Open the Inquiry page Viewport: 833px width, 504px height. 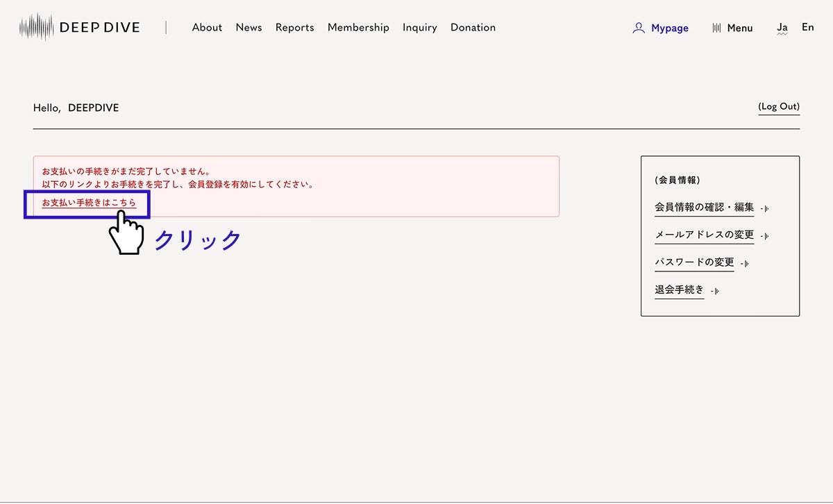419,28
